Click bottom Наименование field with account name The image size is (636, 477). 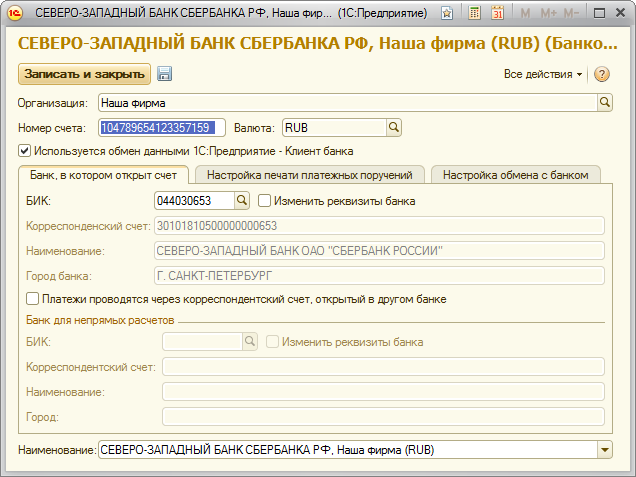pos(348,450)
